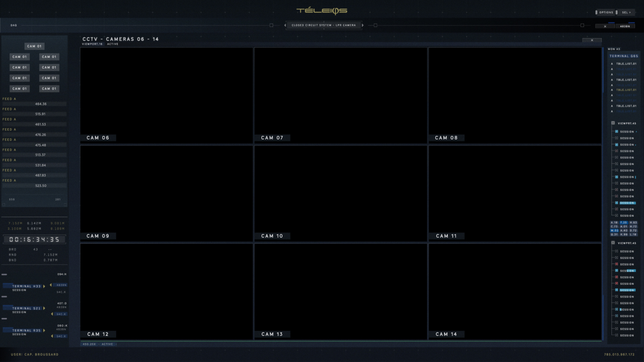Toggle the top VIEWPRT.45 parent checkbox
The image size is (644, 362).
point(613,123)
